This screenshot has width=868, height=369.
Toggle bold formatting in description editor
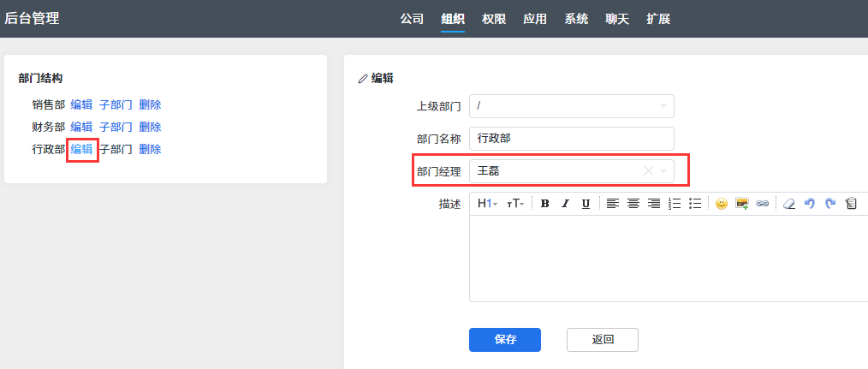[544, 204]
